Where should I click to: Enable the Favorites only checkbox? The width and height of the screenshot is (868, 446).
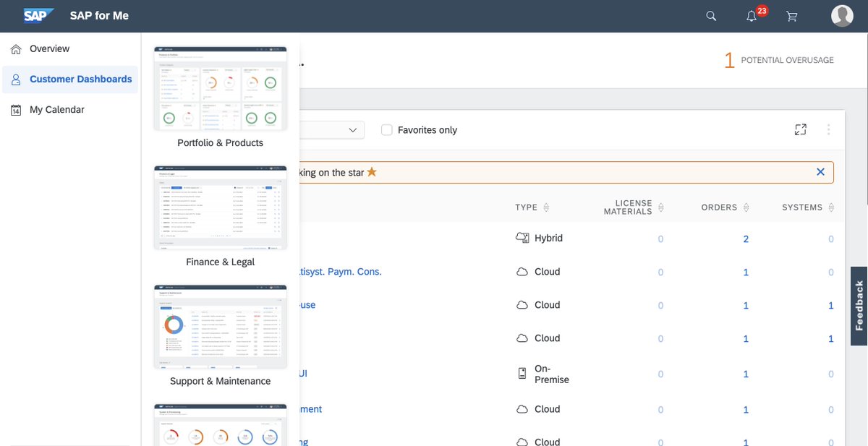click(x=387, y=130)
